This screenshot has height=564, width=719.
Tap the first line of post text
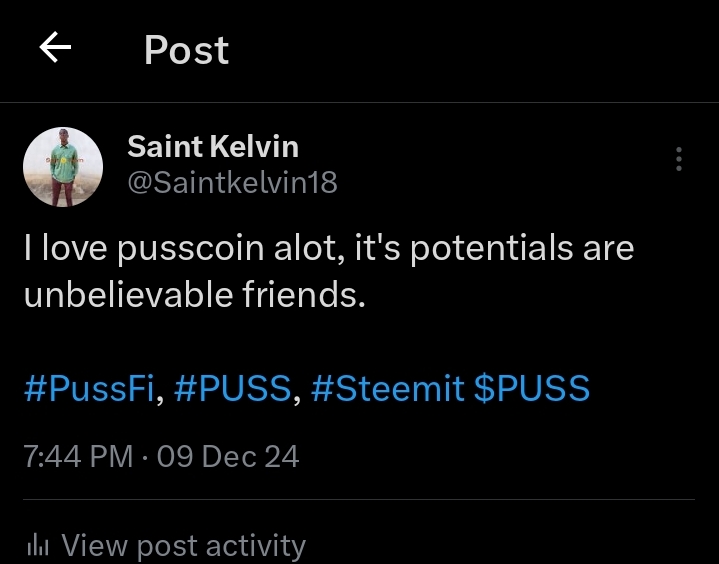328,249
